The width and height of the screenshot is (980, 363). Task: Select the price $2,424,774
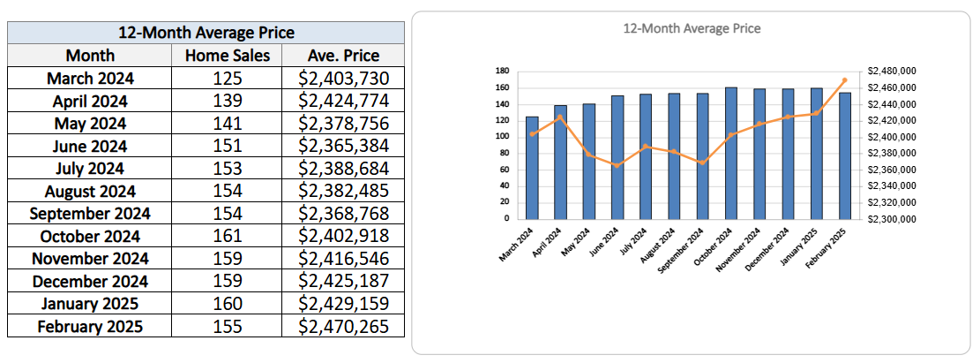pos(344,101)
